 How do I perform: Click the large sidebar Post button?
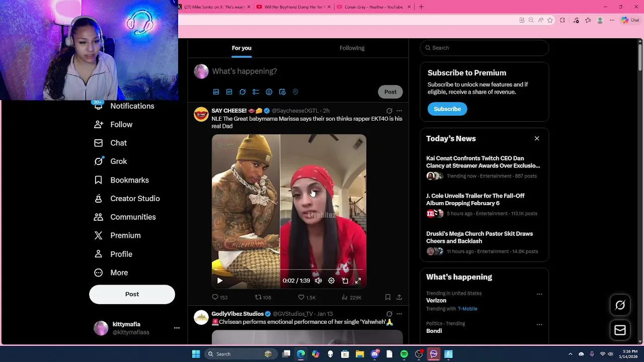coord(132,294)
